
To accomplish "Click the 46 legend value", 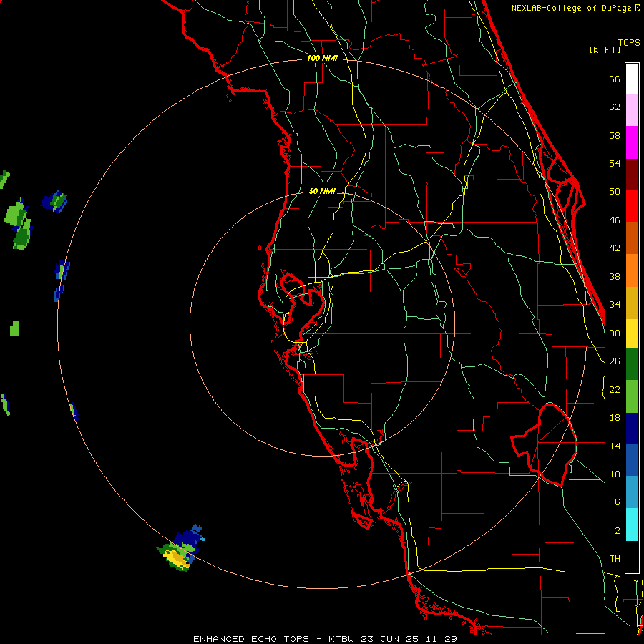I will click(615, 220).
